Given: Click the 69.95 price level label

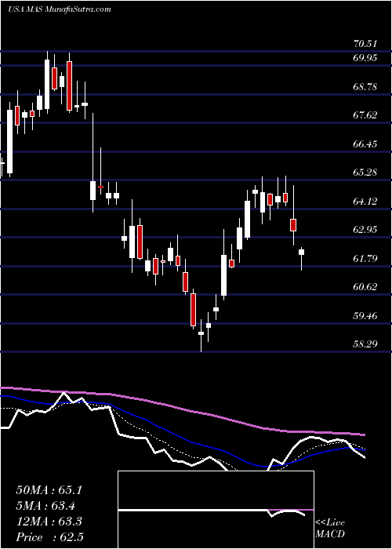Looking at the screenshot, I should coord(365,58).
